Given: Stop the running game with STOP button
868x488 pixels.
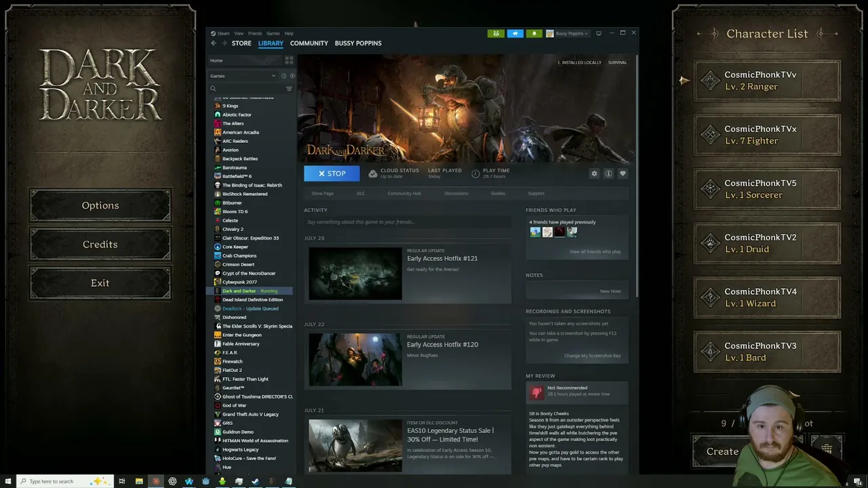Looking at the screenshot, I should [332, 174].
